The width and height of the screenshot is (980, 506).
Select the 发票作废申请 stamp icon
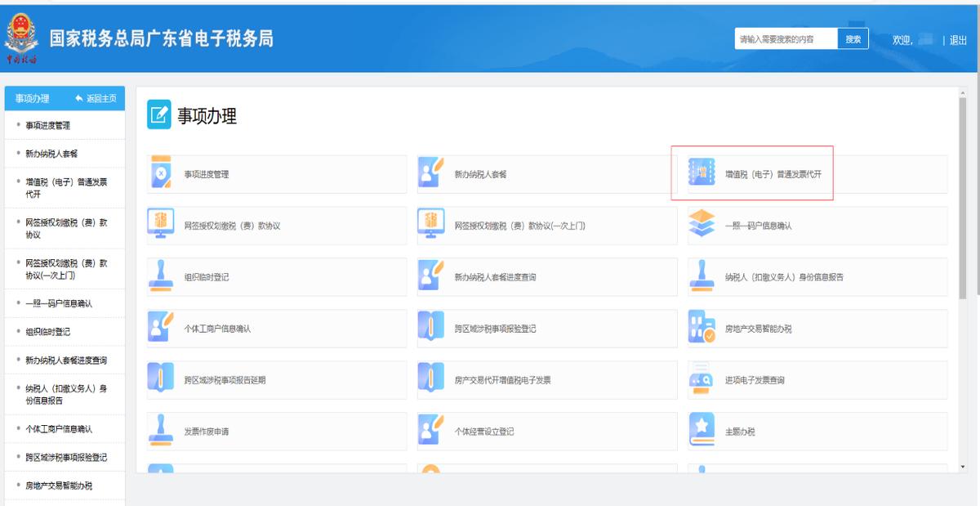point(160,431)
